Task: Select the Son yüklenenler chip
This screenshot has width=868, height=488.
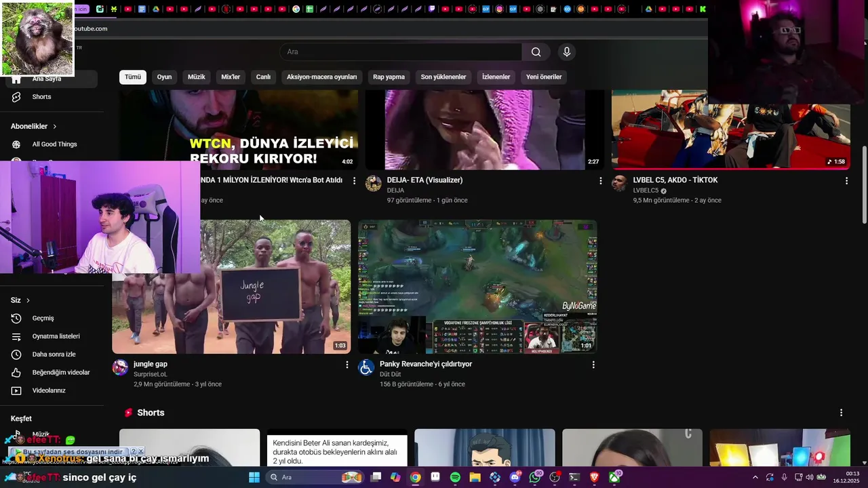Action: click(443, 77)
